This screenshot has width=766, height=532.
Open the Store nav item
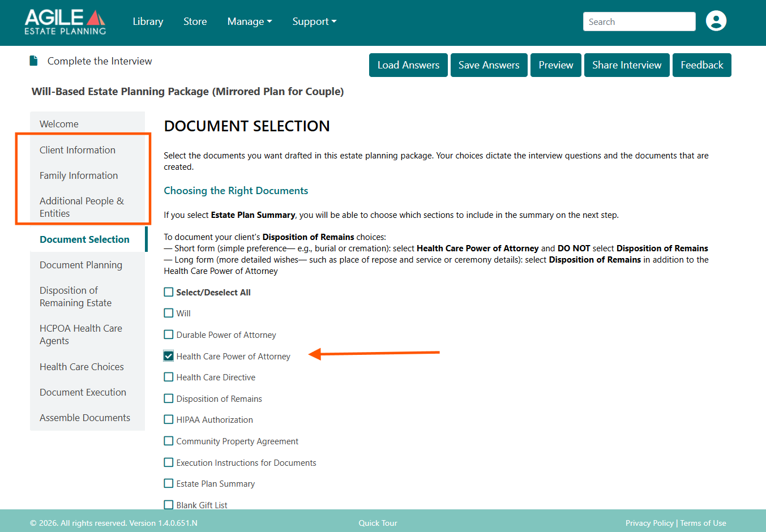coord(195,22)
